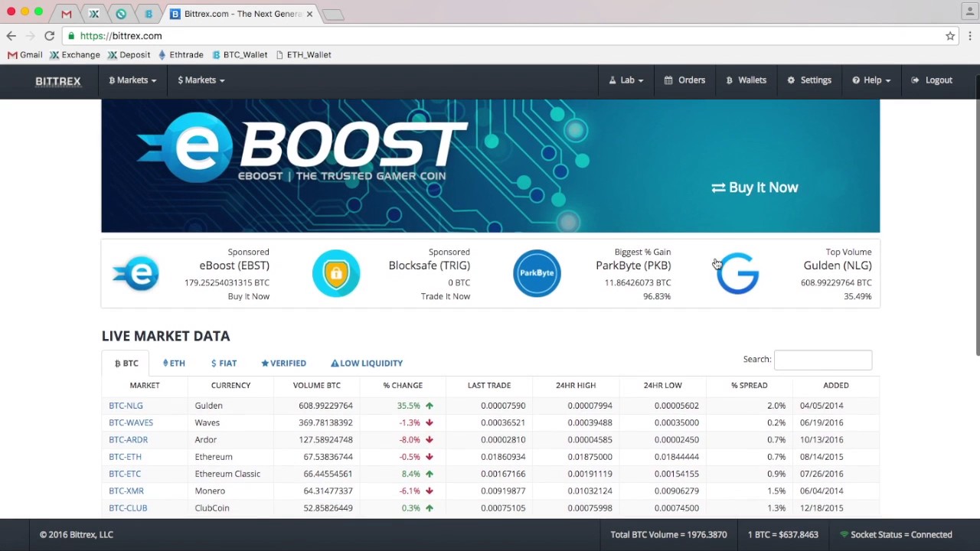Open Settings from the navbar
The width and height of the screenshot is (980, 551).
(809, 80)
